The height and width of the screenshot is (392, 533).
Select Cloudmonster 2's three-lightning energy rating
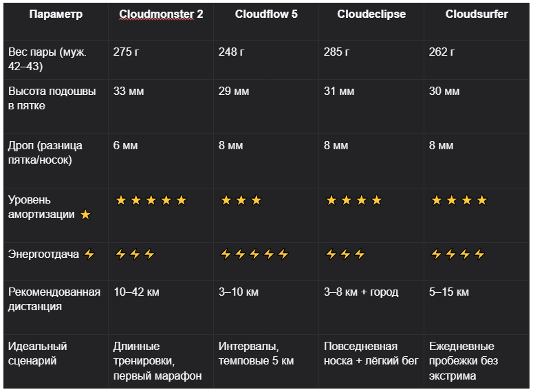pyautogui.click(x=135, y=254)
